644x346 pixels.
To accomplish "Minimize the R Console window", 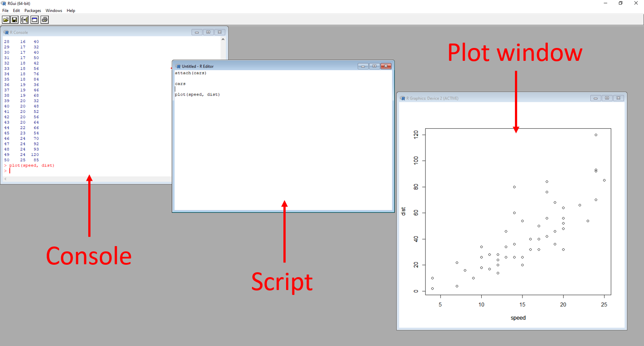I will tap(197, 32).
